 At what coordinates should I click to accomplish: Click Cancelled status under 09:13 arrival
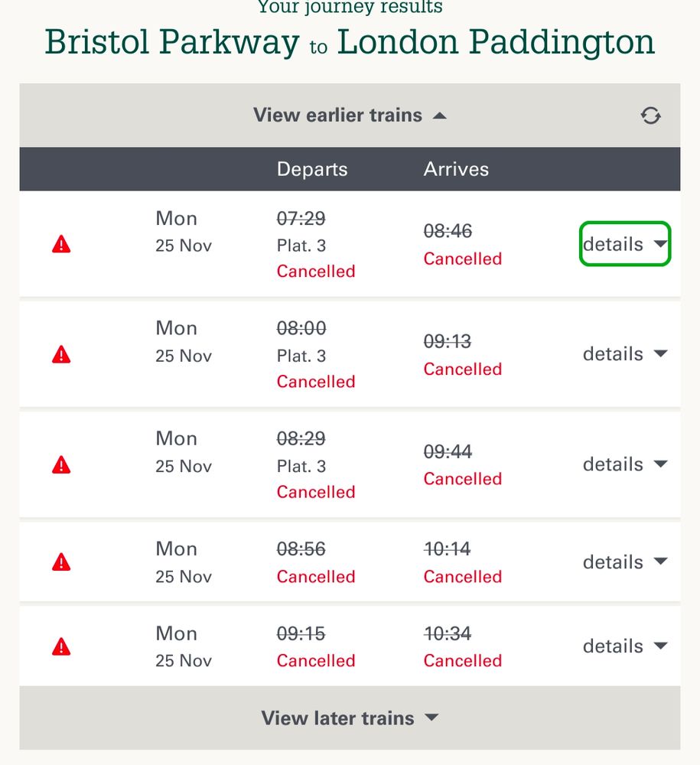pyautogui.click(x=462, y=369)
